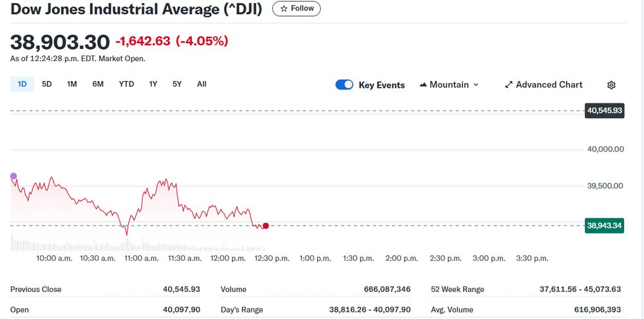The image size is (644, 319).
Task: Click the Avg. Volume value 616,906,393
Action: click(x=598, y=309)
